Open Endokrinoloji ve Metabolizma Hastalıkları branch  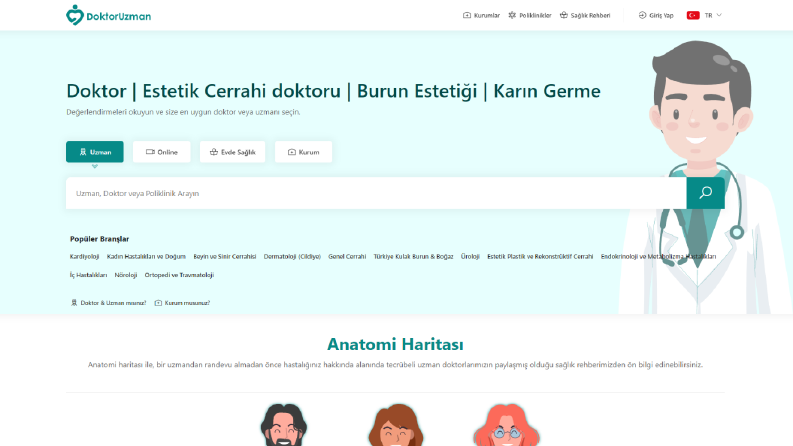point(658,256)
